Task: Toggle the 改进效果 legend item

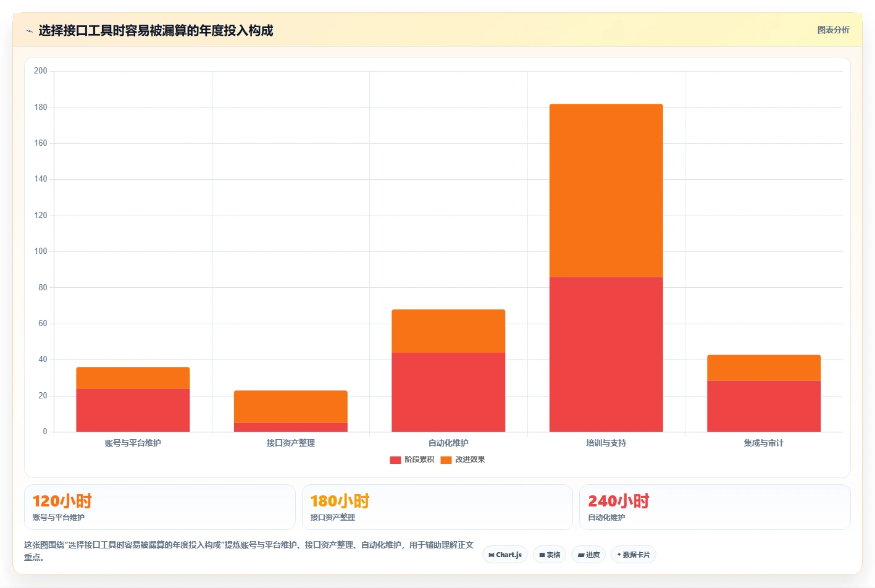Action: (463, 460)
